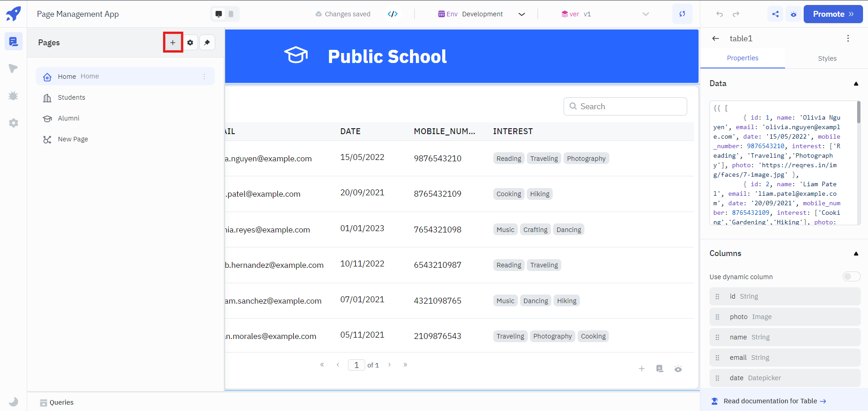
Task: Click the Public School header title
Action: point(387,57)
